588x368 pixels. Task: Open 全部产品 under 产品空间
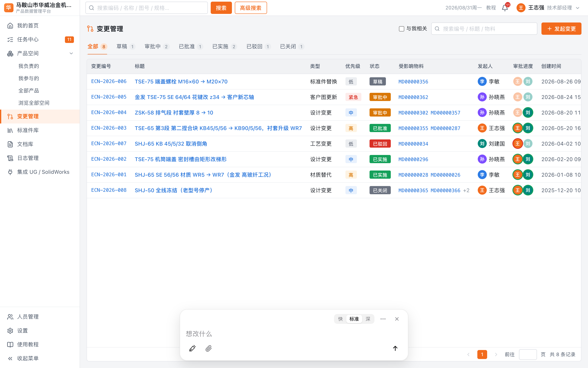coord(29,91)
